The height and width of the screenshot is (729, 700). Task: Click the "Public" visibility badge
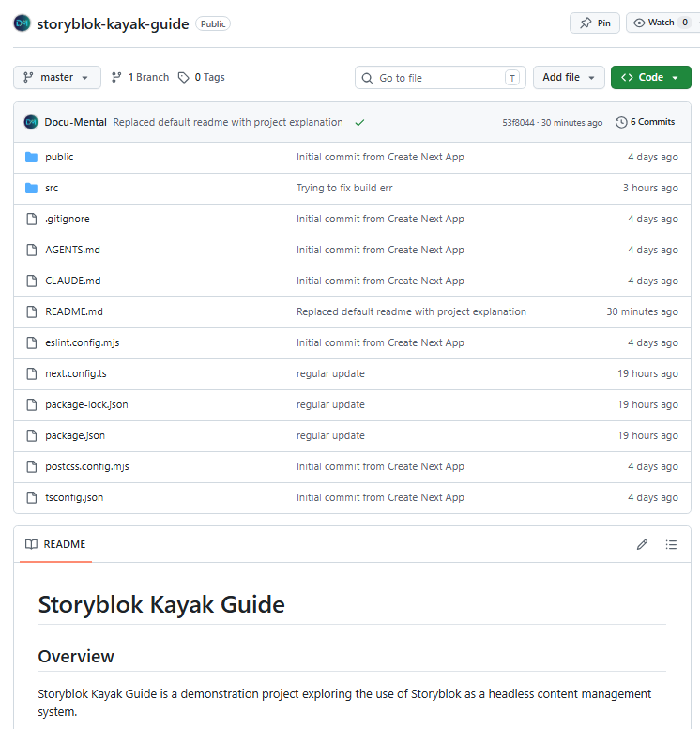[213, 23]
